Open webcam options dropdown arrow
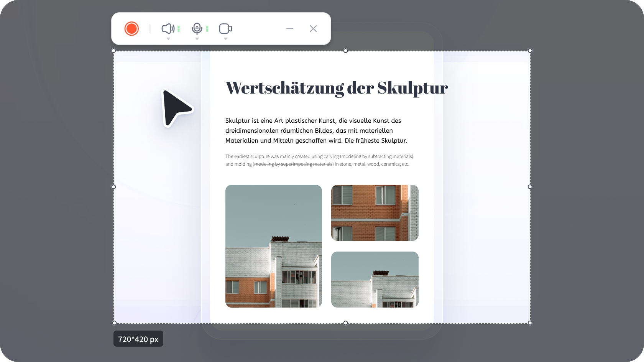 point(225,39)
